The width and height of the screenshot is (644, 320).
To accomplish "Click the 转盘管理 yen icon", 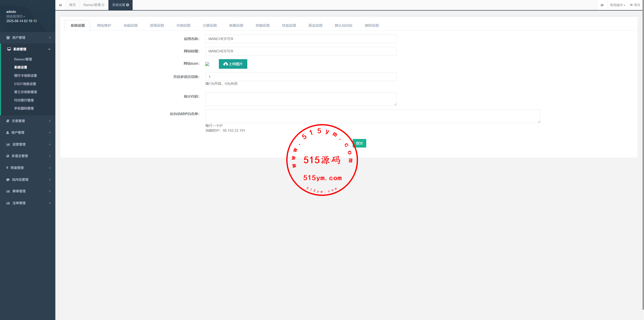I will [x=7, y=168].
